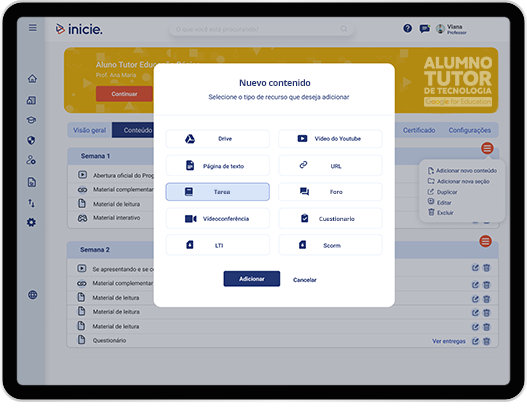Click the search input field
This screenshot has height=408, width=527.
tap(261, 29)
